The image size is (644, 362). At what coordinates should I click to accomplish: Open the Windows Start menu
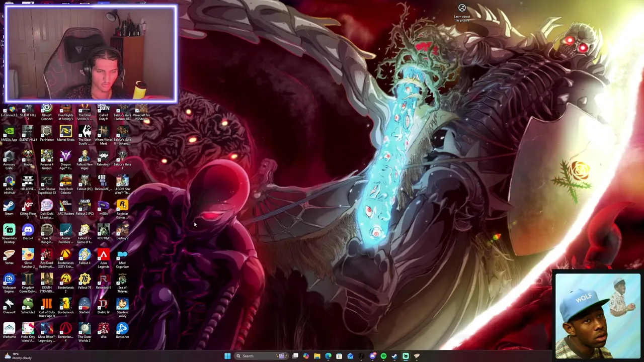point(227,356)
